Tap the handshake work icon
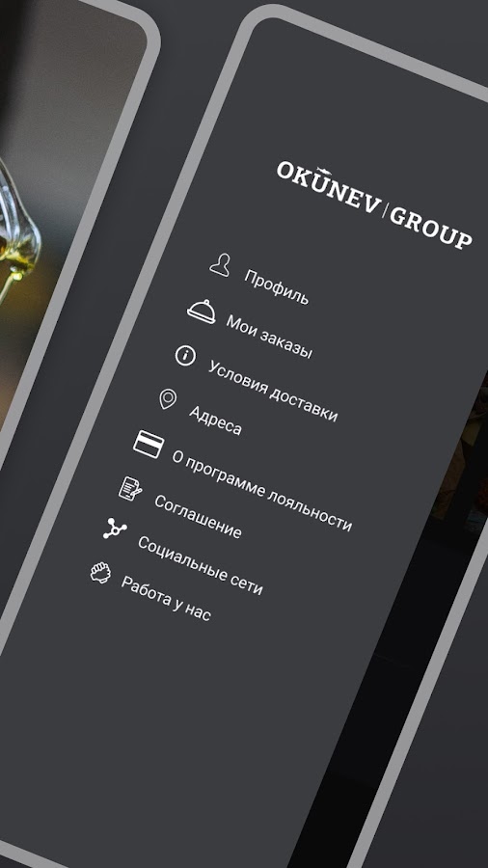The width and height of the screenshot is (488, 868). point(100,572)
